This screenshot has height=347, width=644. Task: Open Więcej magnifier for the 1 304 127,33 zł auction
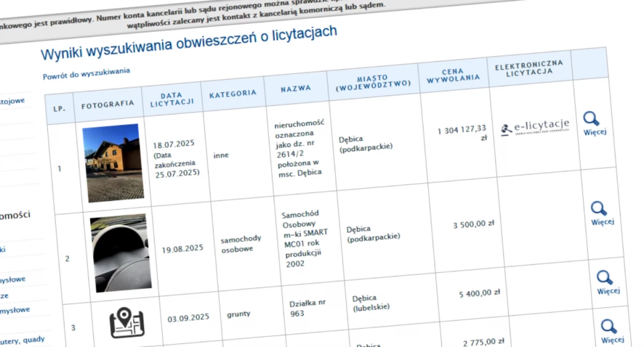pos(591,119)
